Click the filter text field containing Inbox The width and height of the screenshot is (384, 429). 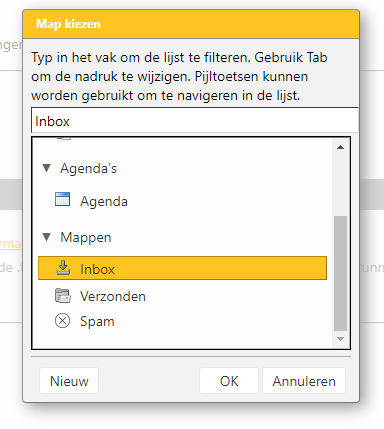195,121
